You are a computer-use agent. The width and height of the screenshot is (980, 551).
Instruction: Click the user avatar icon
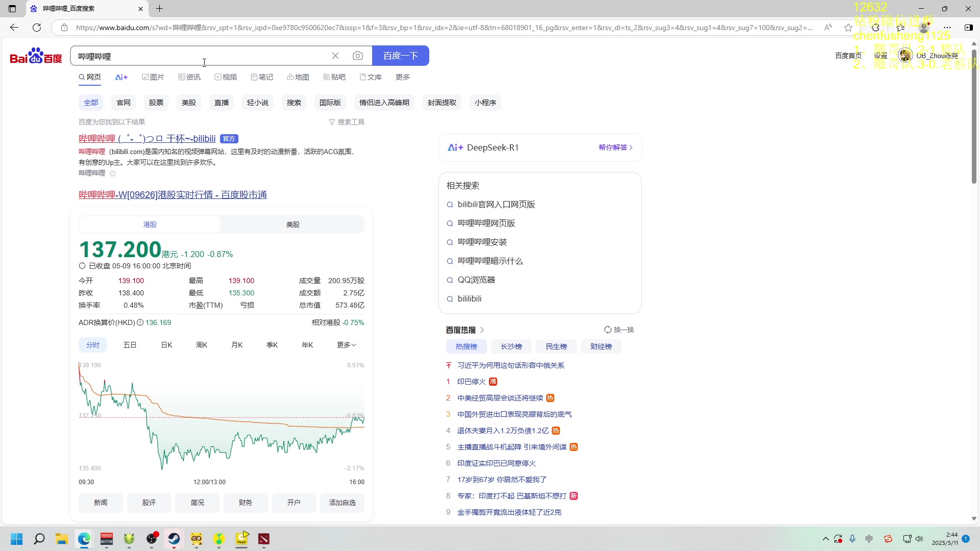click(x=905, y=56)
